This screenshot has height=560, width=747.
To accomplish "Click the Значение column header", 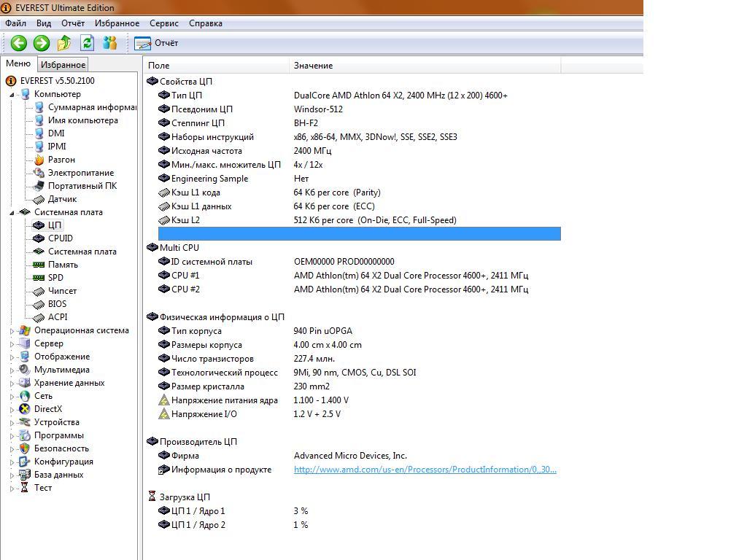I will coord(425,65).
